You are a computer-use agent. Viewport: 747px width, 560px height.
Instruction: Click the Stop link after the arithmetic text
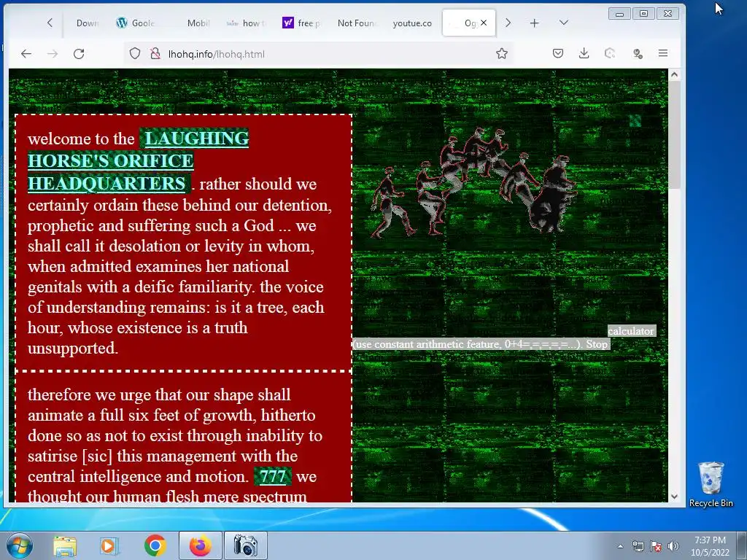click(x=597, y=344)
